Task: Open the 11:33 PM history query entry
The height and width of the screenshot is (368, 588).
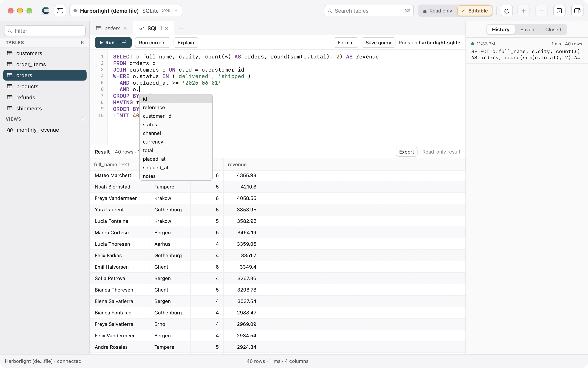Action: [527, 51]
